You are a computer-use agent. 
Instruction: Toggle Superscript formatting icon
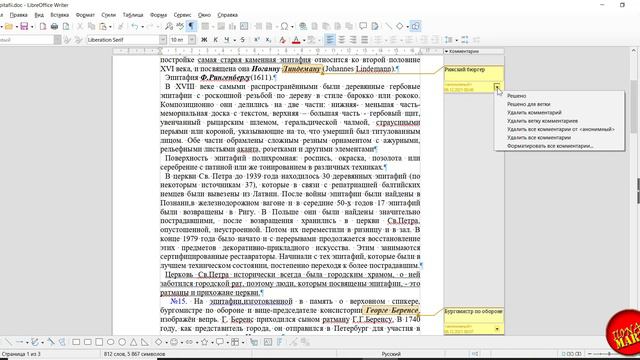pyautogui.click(x=257, y=40)
